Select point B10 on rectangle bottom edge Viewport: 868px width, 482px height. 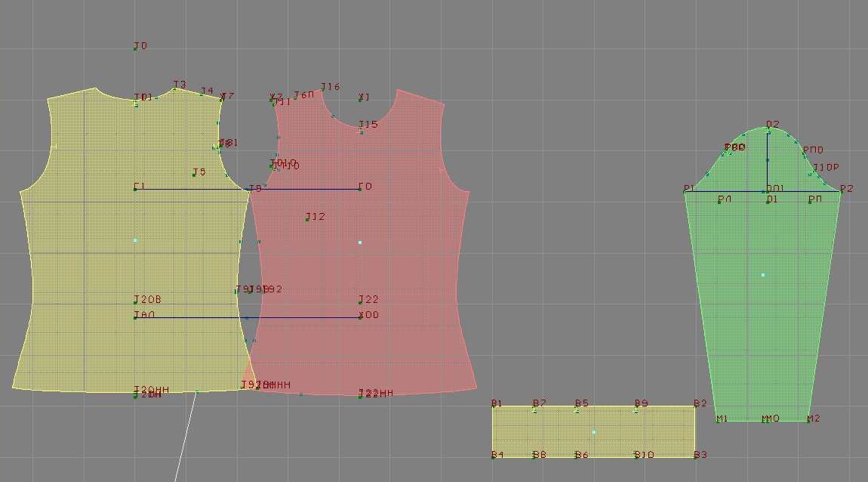click(636, 456)
